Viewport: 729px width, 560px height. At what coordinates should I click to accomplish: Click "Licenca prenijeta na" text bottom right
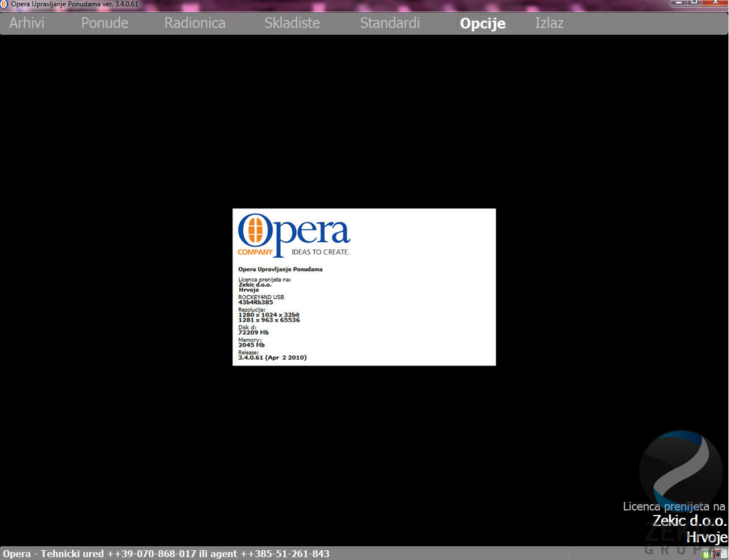click(x=674, y=507)
